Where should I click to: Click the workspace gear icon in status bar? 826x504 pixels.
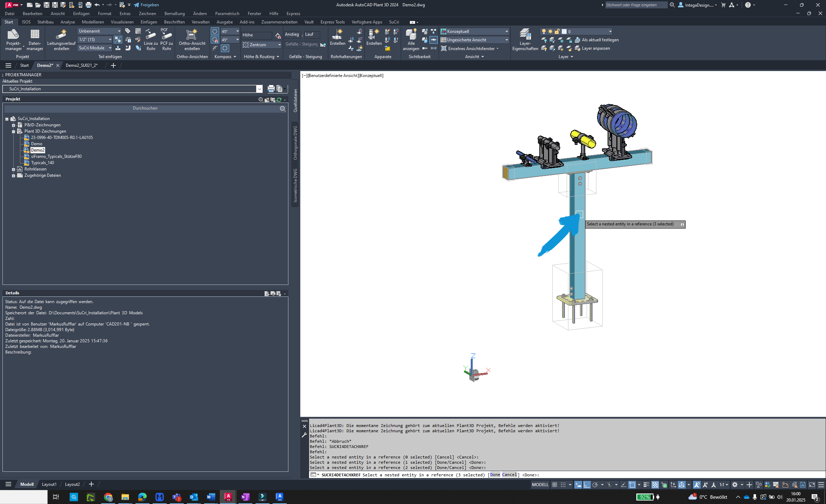coord(735,485)
